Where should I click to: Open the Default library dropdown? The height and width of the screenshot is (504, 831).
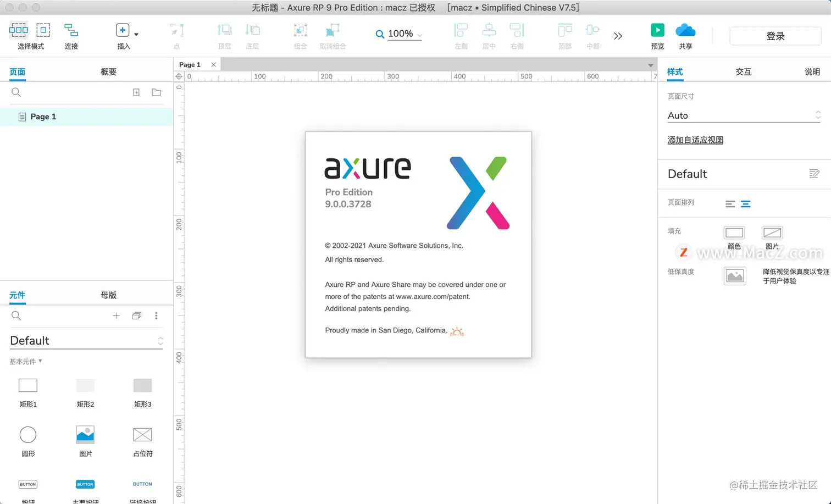86,341
